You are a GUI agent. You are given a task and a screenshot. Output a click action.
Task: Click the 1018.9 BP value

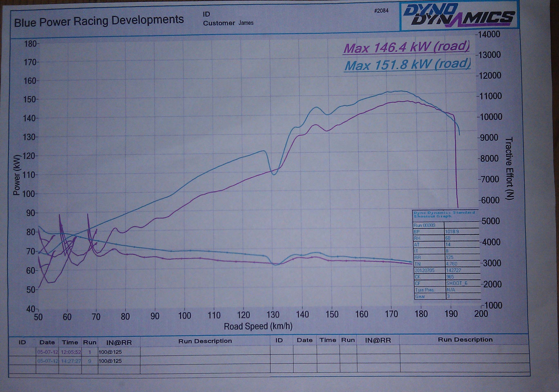tap(452, 232)
